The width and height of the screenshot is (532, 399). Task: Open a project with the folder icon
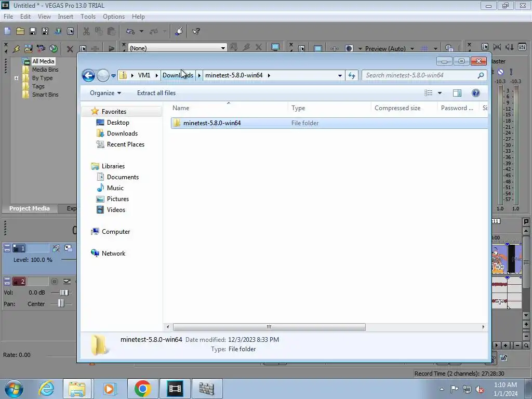click(x=20, y=31)
